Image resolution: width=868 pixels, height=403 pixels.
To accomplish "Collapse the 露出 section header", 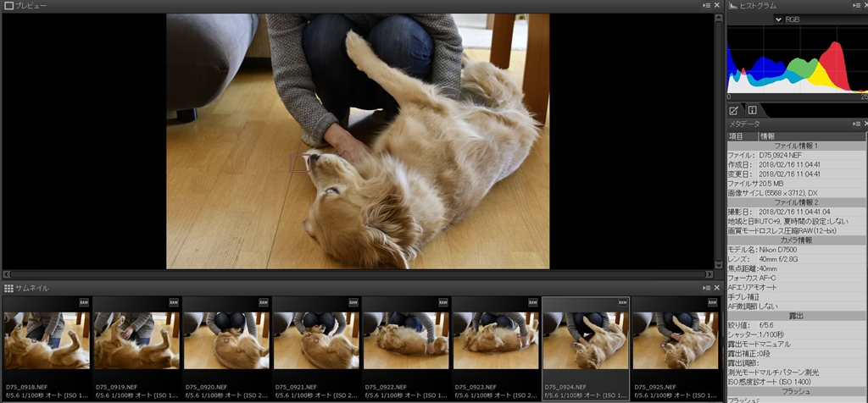I will 796,316.
